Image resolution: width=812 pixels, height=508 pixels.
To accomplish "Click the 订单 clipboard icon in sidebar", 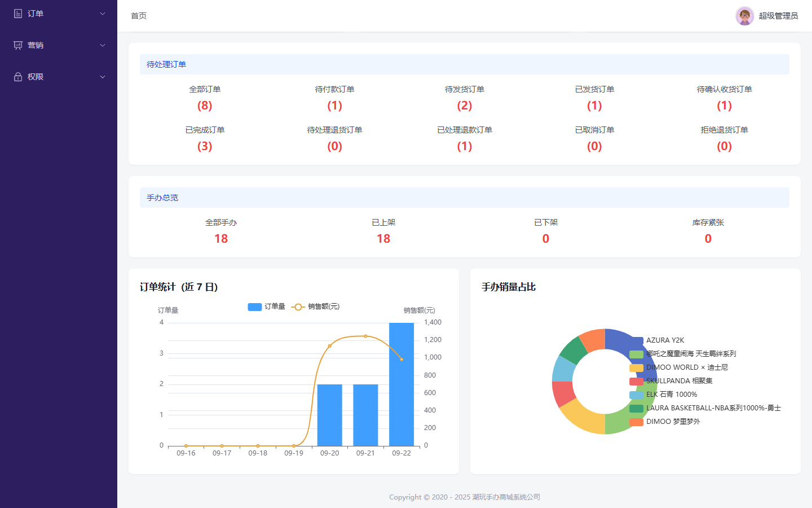I will pos(18,14).
